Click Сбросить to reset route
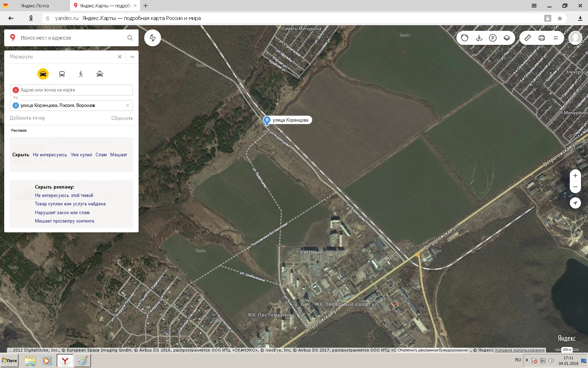Image resolution: width=588 pixels, height=368 pixels. click(122, 118)
